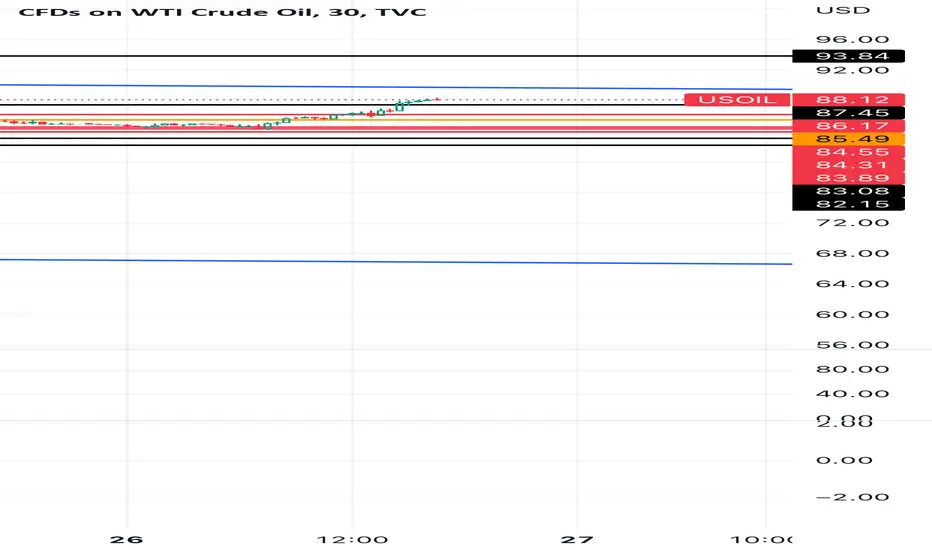Select the 83.08 black price label
The image size is (932, 550).
pos(849,191)
